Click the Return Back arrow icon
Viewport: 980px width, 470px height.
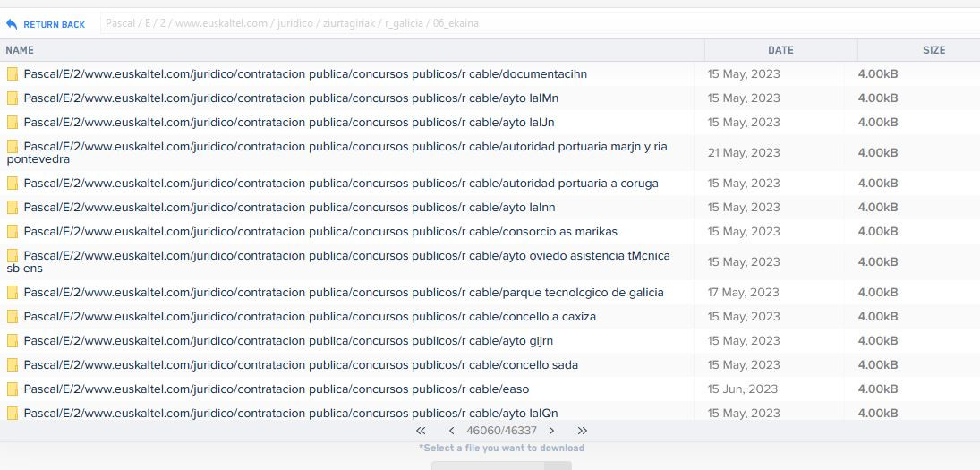(12, 24)
